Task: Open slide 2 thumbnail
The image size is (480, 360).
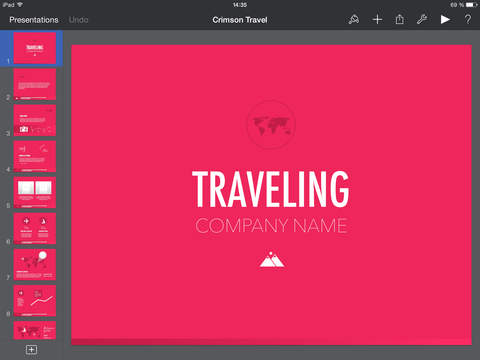Action: pyautogui.click(x=35, y=84)
